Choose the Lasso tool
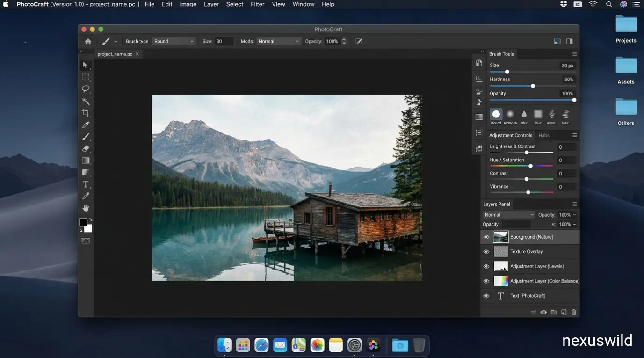Image resolution: width=644 pixels, height=358 pixels. pyautogui.click(x=86, y=89)
